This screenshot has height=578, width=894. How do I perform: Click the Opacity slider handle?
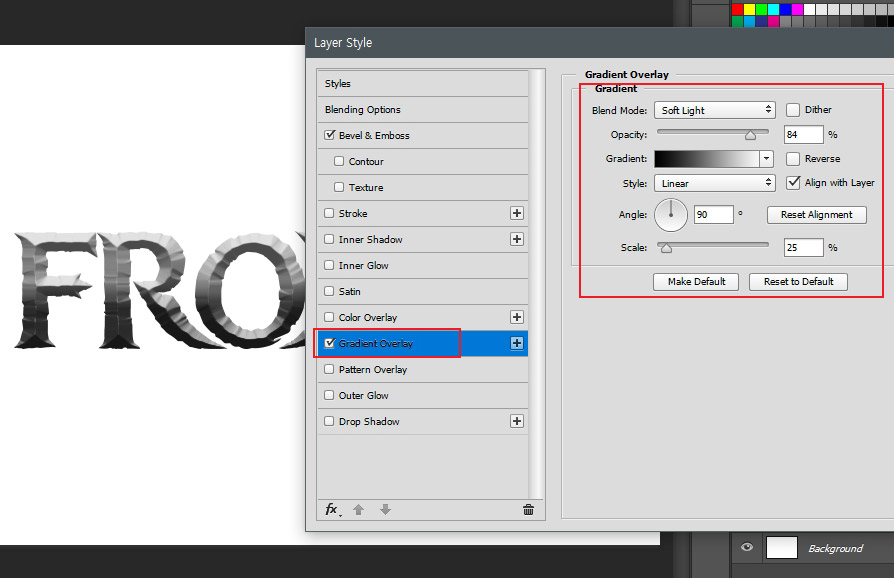(750, 135)
